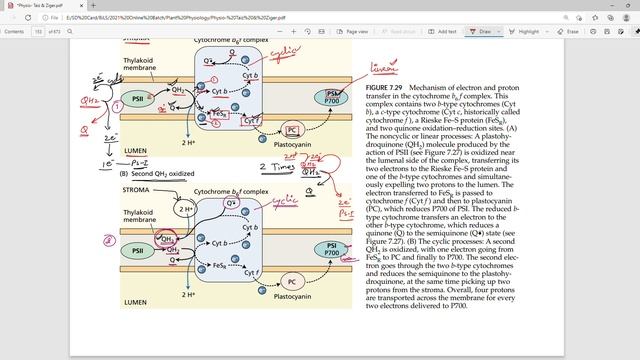The width and height of the screenshot is (640, 360).
Task: Click the save as icon in PDF toolbar
Action: pos(621,31)
